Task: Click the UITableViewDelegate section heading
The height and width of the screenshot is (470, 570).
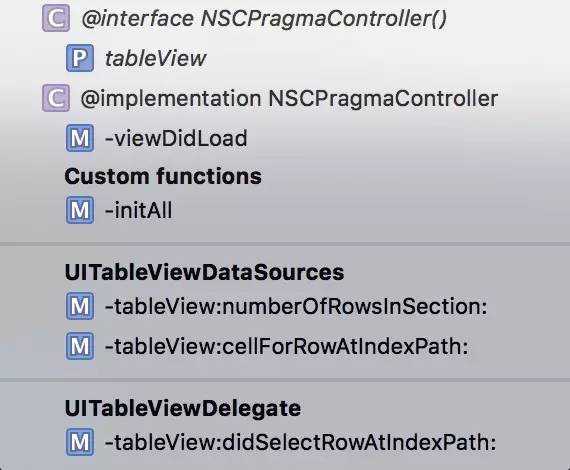Action: pos(183,408)
